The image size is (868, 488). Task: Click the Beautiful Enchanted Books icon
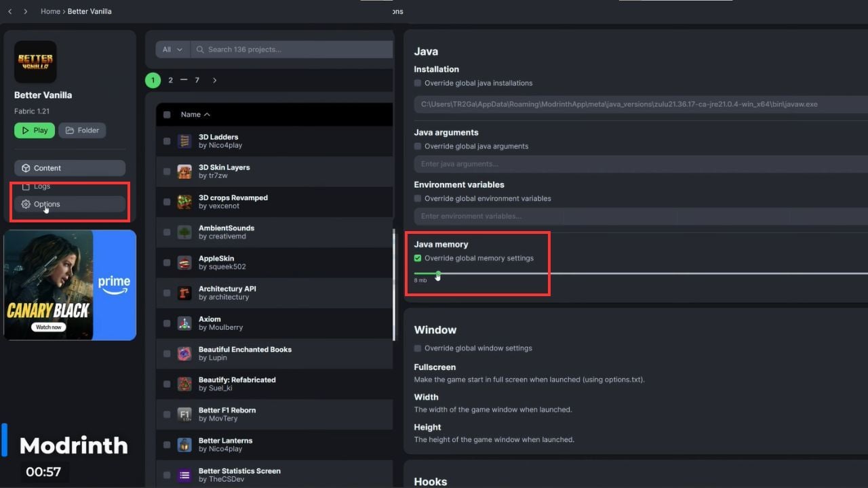pos(184,354)
